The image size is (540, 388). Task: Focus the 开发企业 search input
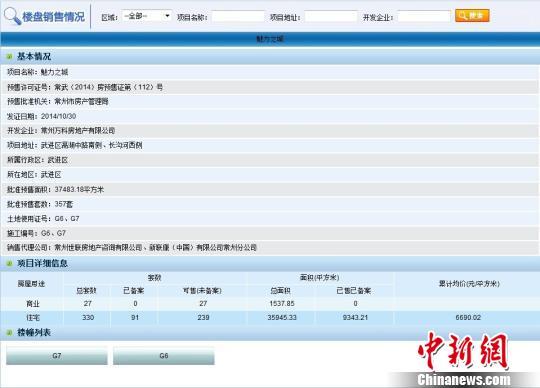424,17
